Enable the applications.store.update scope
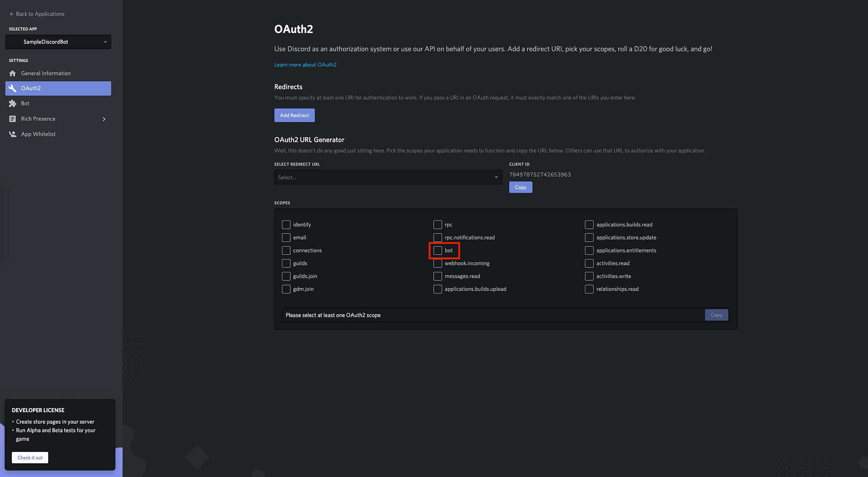The image size is (868, 477). click(x=589, y=237)
